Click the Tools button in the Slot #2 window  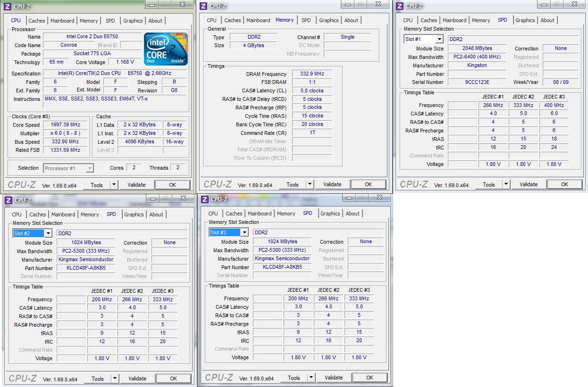98,379
